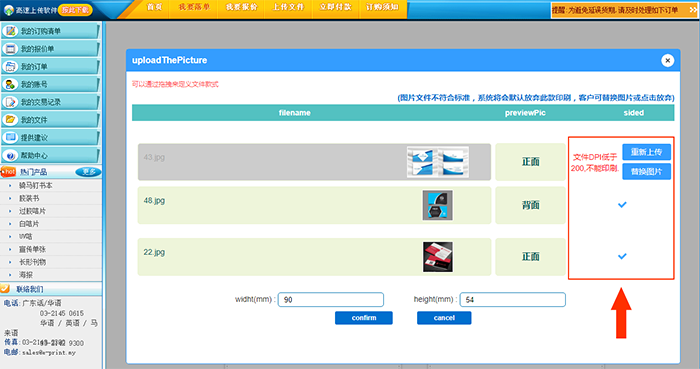
Task: Open 我的交易记录 via its pencil-page icon
Action: (x=10, y=102)
